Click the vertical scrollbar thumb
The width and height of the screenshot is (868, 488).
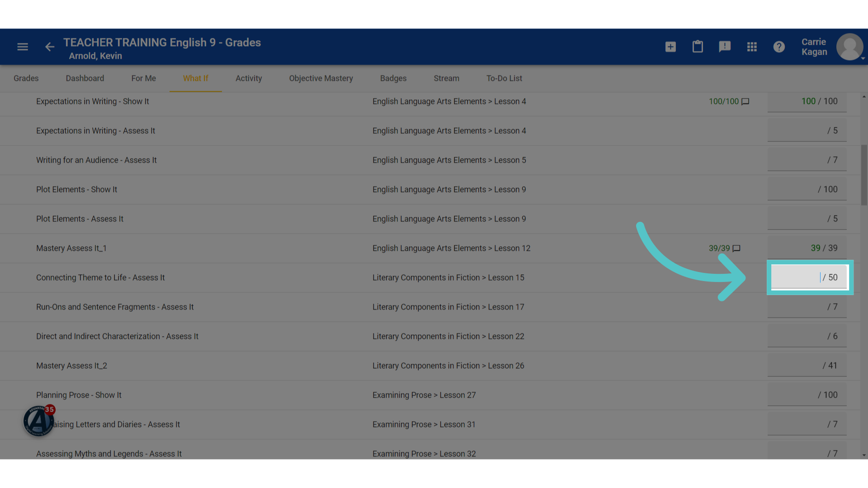coord(864,175)
